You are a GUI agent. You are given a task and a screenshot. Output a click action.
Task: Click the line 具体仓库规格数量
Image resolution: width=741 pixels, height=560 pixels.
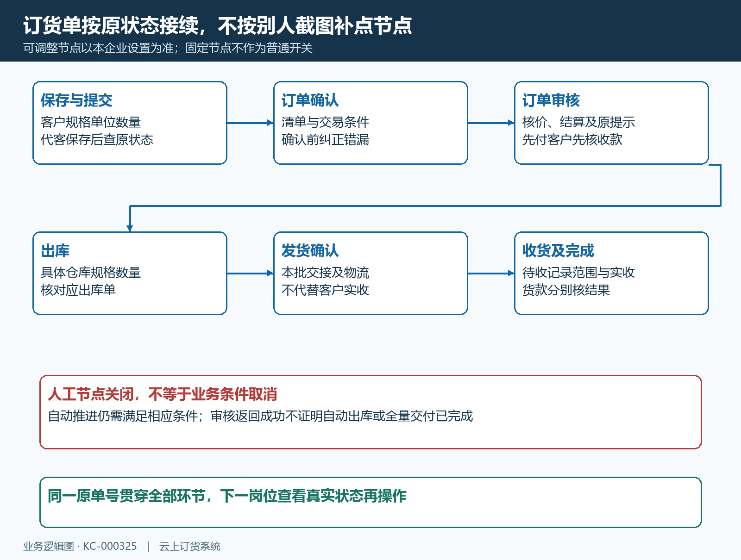91,273
